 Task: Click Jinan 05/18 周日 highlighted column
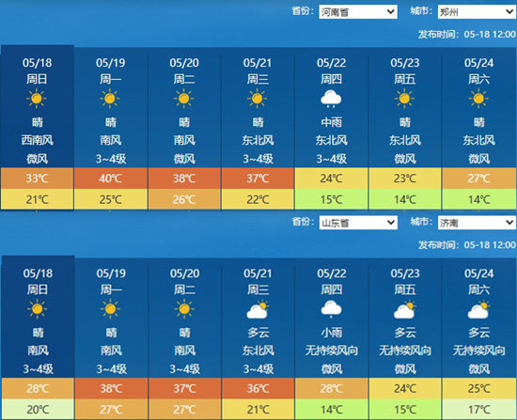[x=38, y=337]
